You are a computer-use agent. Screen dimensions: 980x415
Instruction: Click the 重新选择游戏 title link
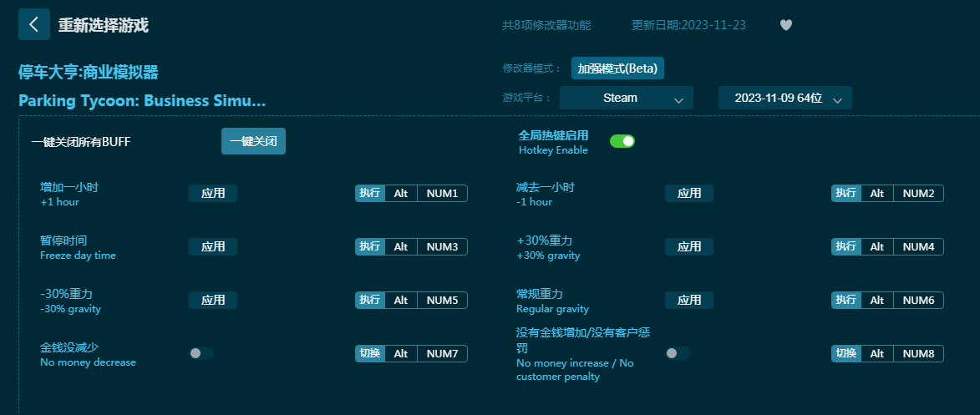point(104,25)
